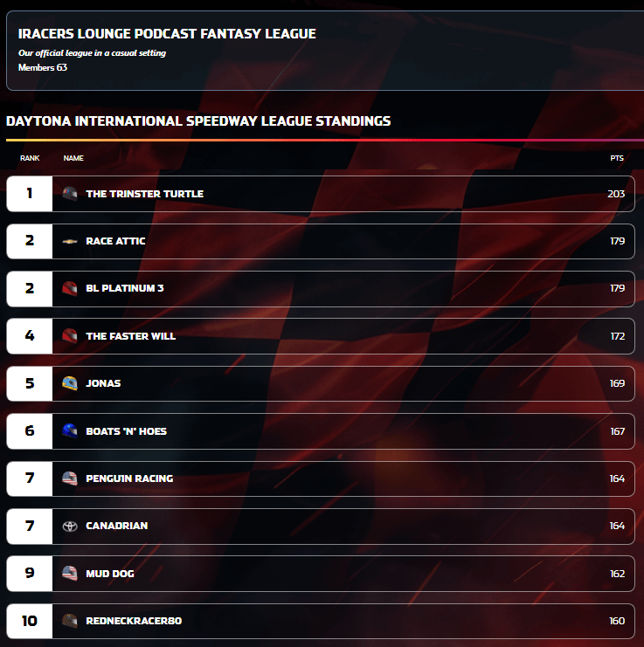The height and width of the screenshot is (647, 644).
Task: Click the RANK column header
Action: pos(30,158)
